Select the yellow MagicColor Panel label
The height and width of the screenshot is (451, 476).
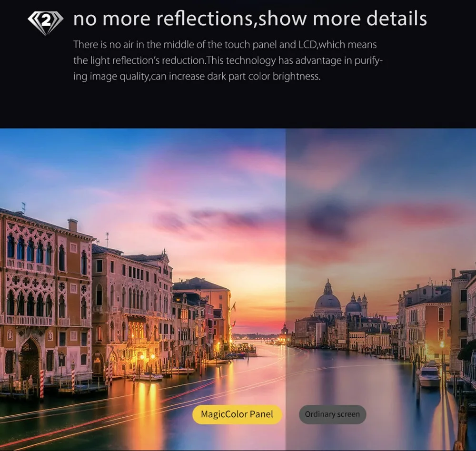pos(237,414)
